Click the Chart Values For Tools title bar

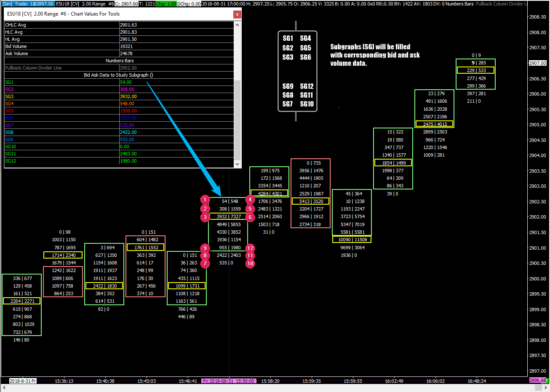(118, 14)
